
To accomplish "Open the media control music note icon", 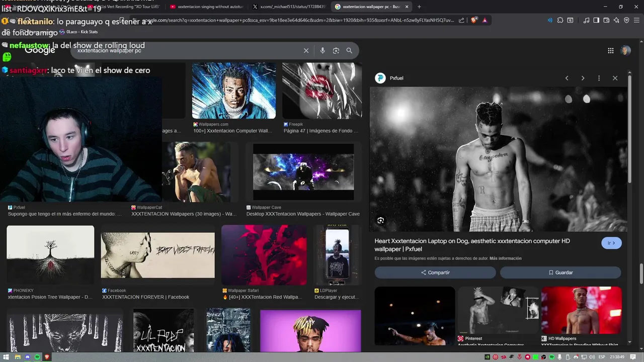I will coord(586,20).
